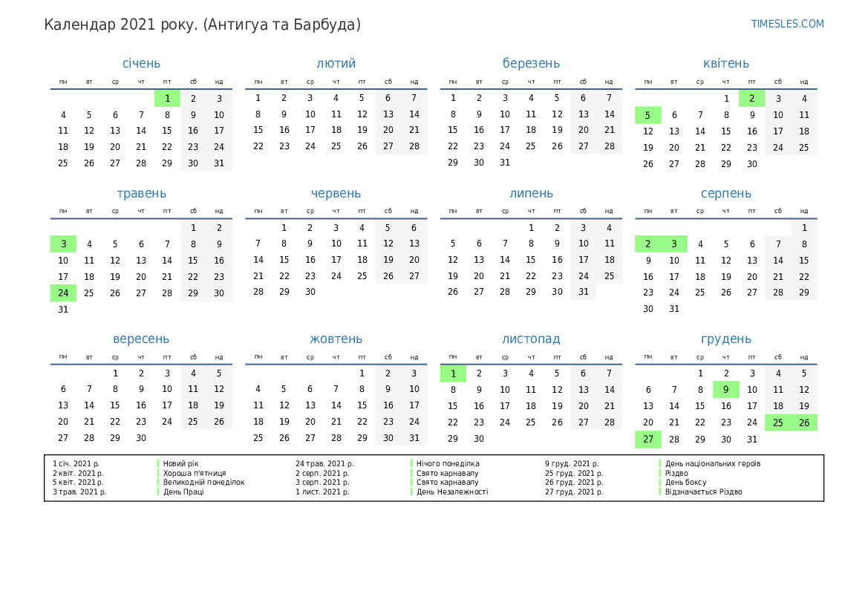Select highlighted 9 in грудень
The width and height of the screenshot is (868, 614).
coord(725,390)
